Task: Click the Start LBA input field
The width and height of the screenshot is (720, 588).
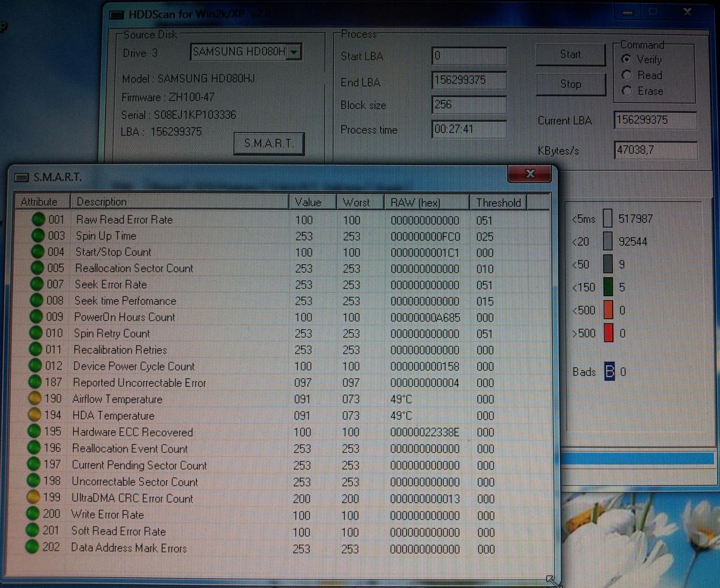Action: coord(469,56)
